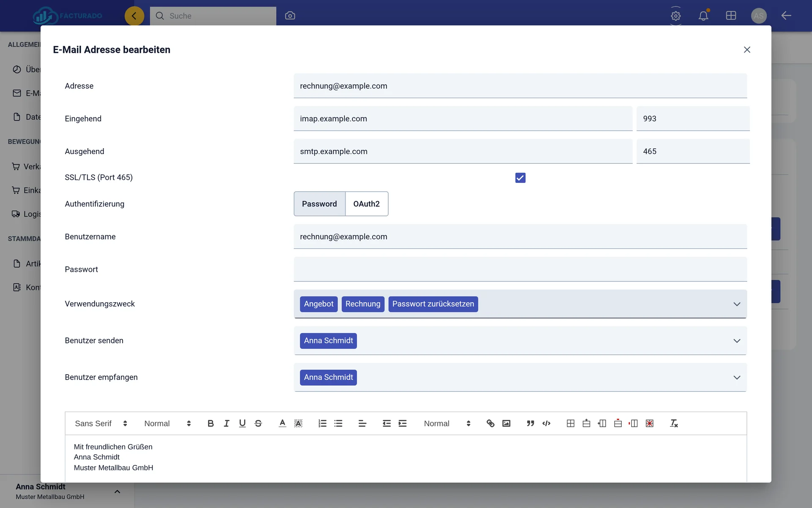Close the E-Mail Adresse bearbeiten dialog
This screenshot has height=508, width=812.
click(747, 50)
